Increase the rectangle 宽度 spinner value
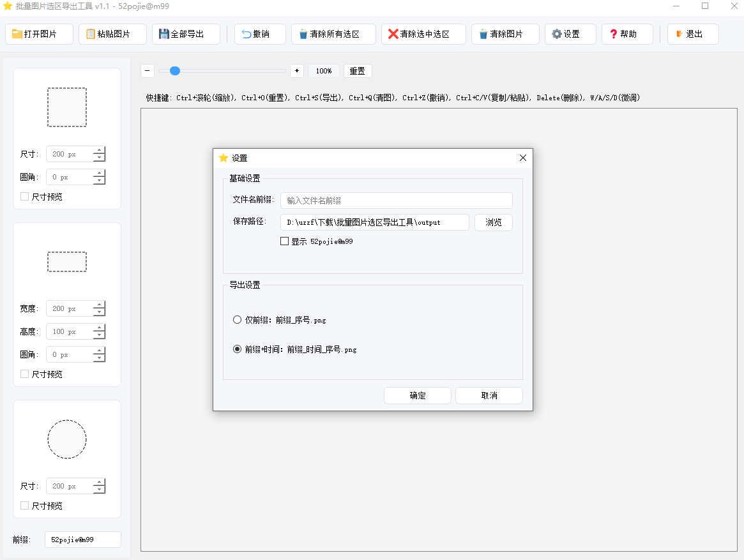This screenshot has width=744, height=560. [x=99, y=305]
